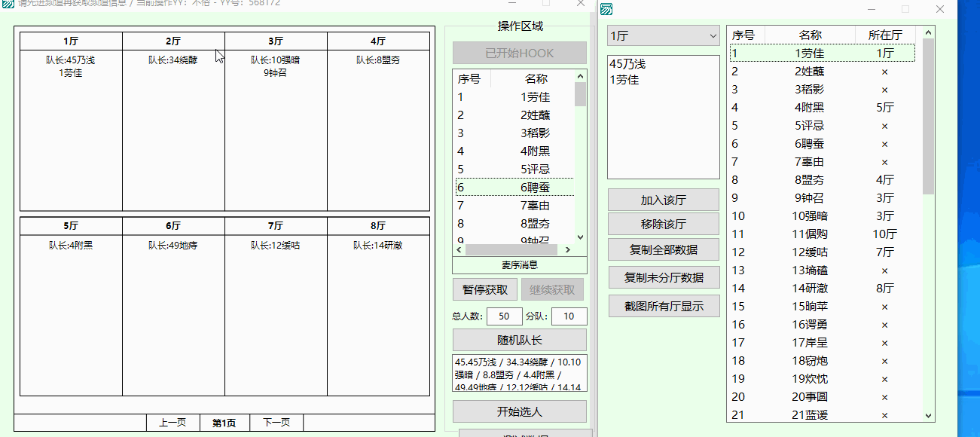Select the 1厅 column header
Image resolution: width=980 pixels, height=437 pixels.
click(x=71, y=41)
